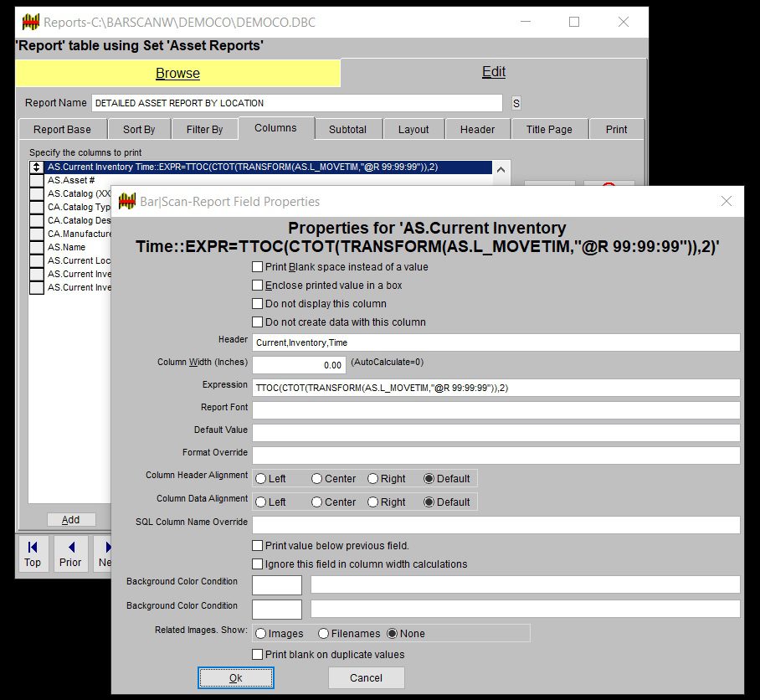Minimize the Reports window

pyautogui.click(x=526, y=22)
